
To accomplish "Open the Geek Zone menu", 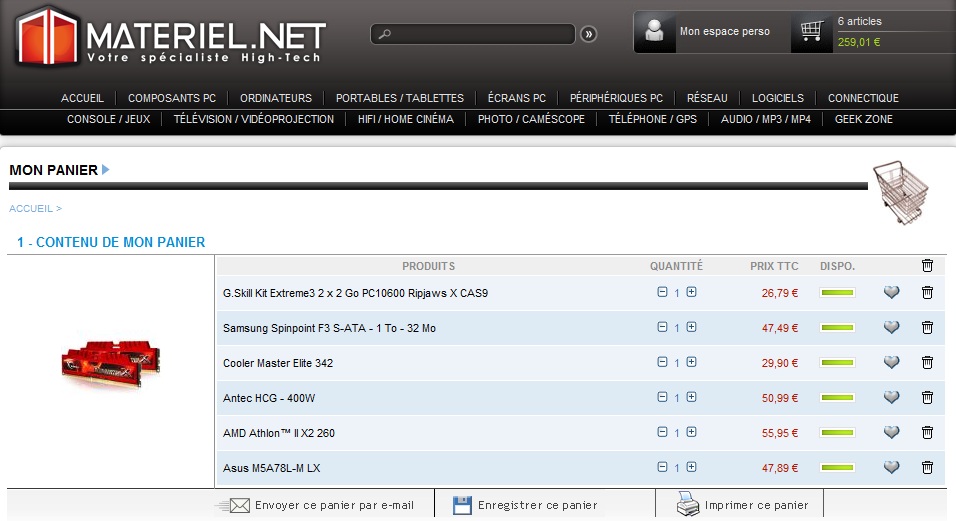I will (863, 119).
